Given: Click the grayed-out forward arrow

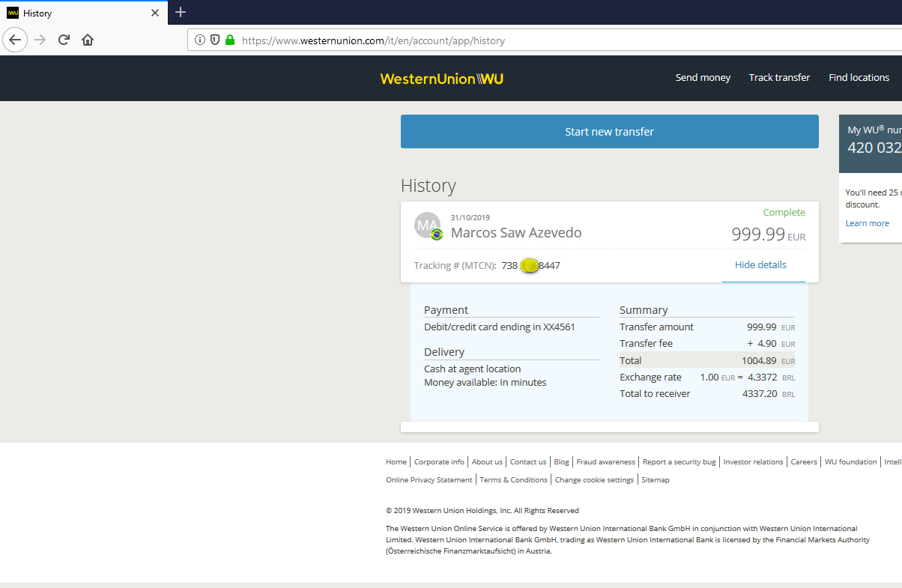Looking at the screenshot, I should [x=39, y=40].
